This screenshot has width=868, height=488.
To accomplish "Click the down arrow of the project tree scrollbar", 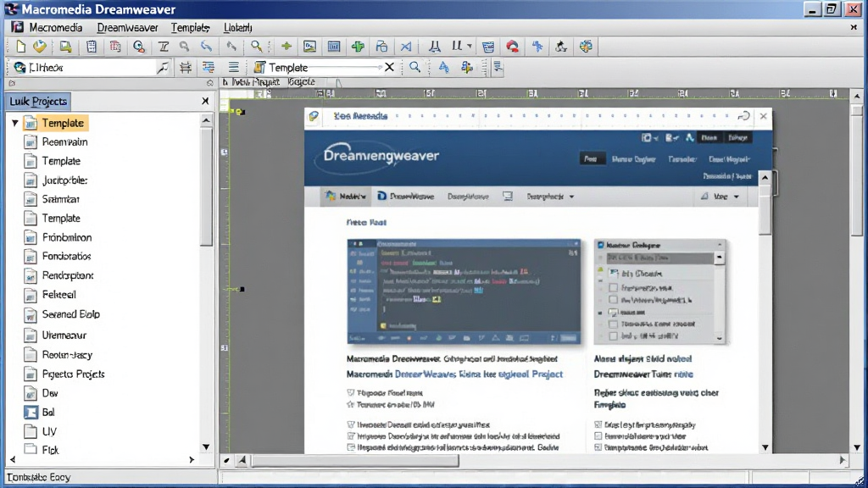I will pos(206,447).
